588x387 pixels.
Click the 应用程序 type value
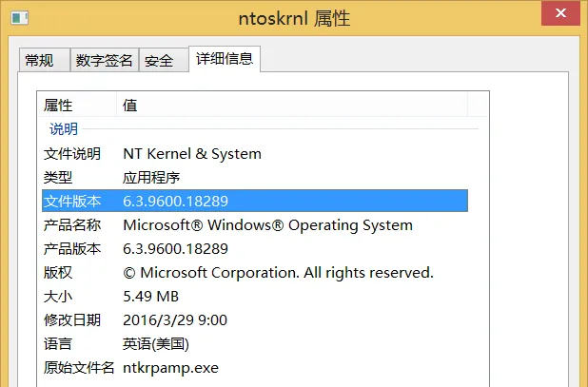(151, 178)
